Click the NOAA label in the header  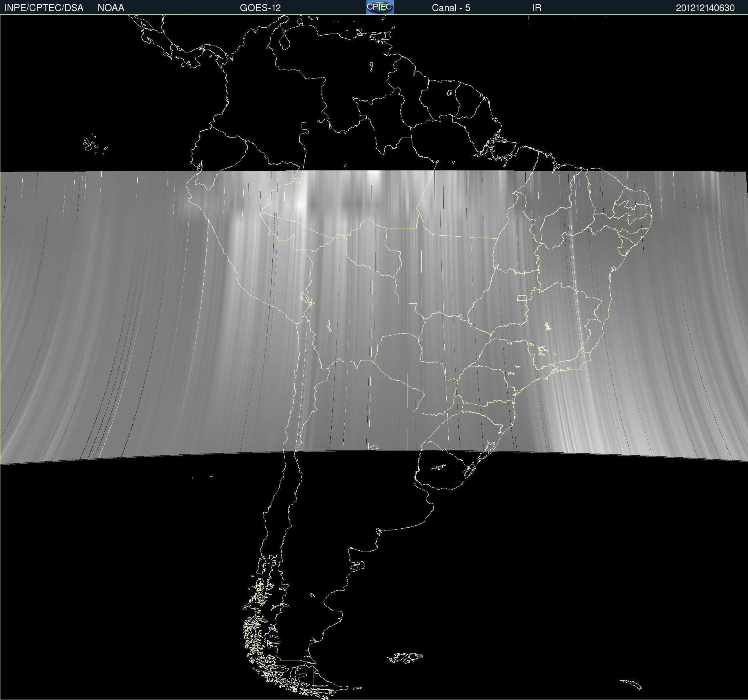(x=111, y=8)
